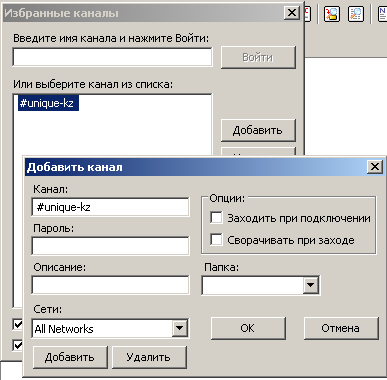Click Добавить in Избранные каналы window
The width and height of the screenshot is (387, 380).
pos(258,130)
